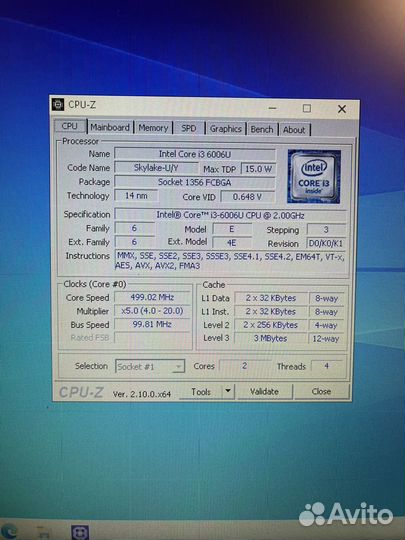This screenshot has width=405, height=540.
Task: Click the Technology value 14 nm
Action: [136, 196]
